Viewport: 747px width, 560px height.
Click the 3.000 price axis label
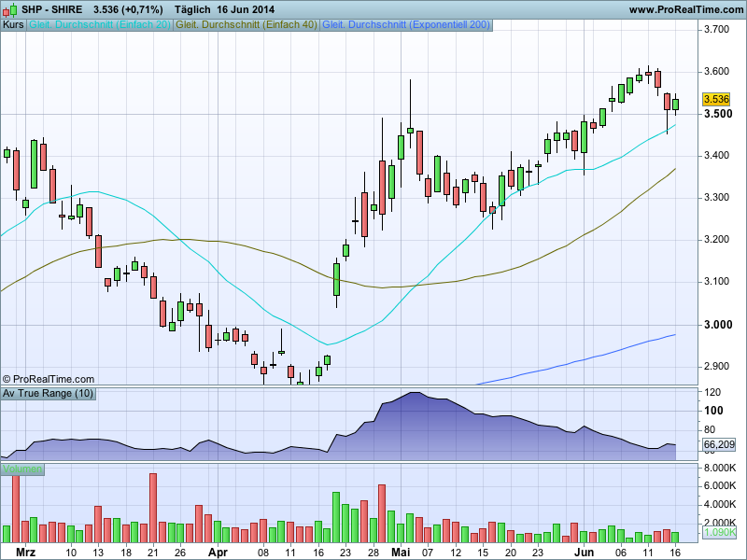coord(718,324)
